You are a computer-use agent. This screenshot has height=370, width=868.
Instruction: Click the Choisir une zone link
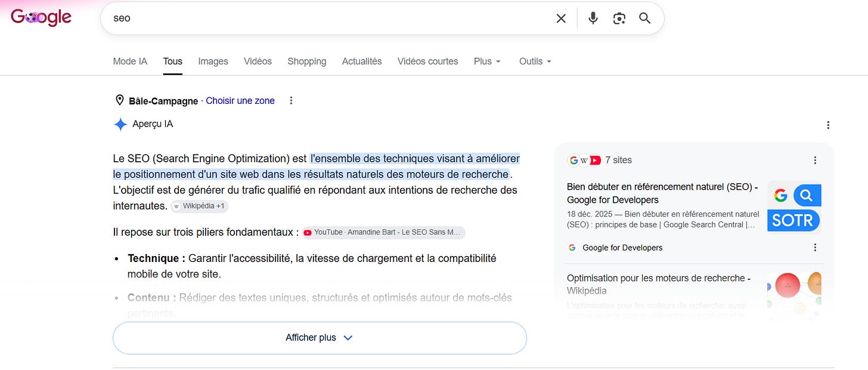click(240, 100)
